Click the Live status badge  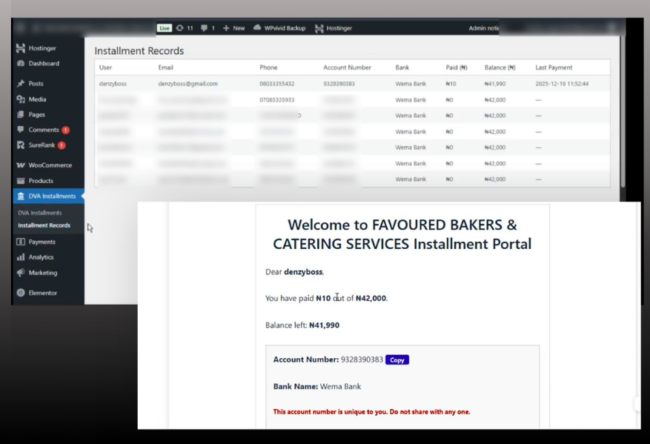(164, 28)
